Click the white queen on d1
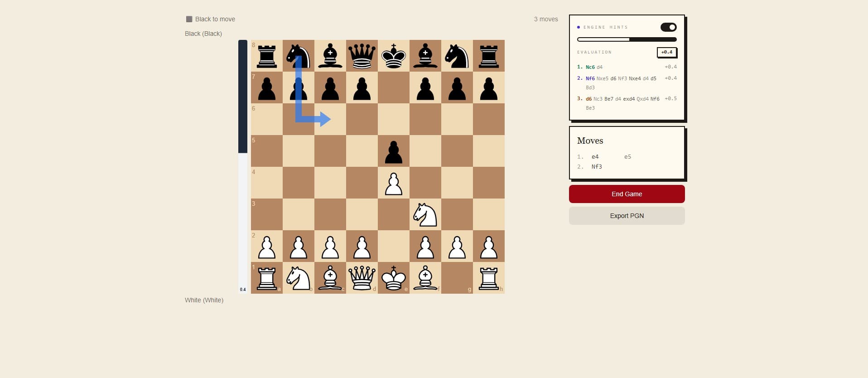868x378 pixels. tap(362, 278)
